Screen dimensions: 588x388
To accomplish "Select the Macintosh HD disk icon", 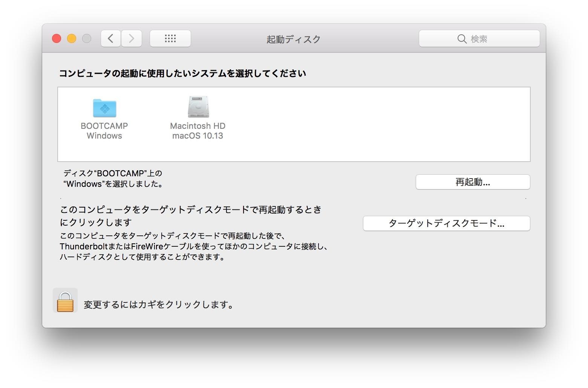I will click(x=198, y=107).
